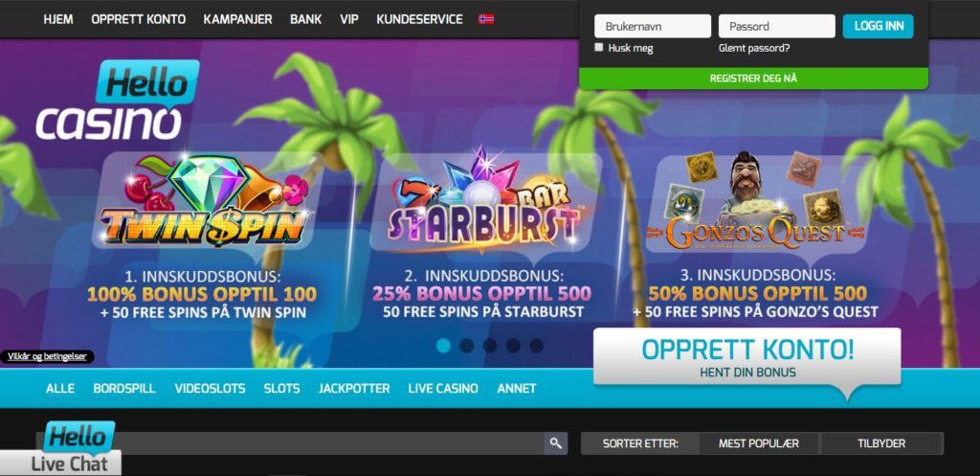The width and height of the screenshot is (980, 476).
Task: Sort games by Mest Populær
Action: pos(759,443)
